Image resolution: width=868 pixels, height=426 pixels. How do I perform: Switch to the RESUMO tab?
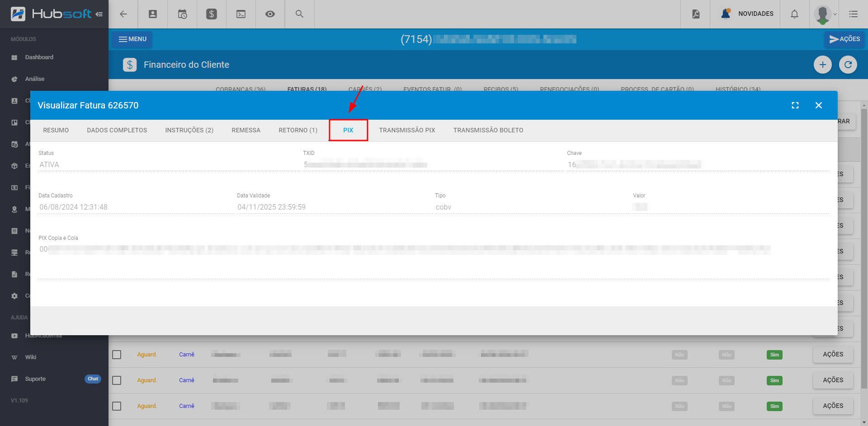56,130
